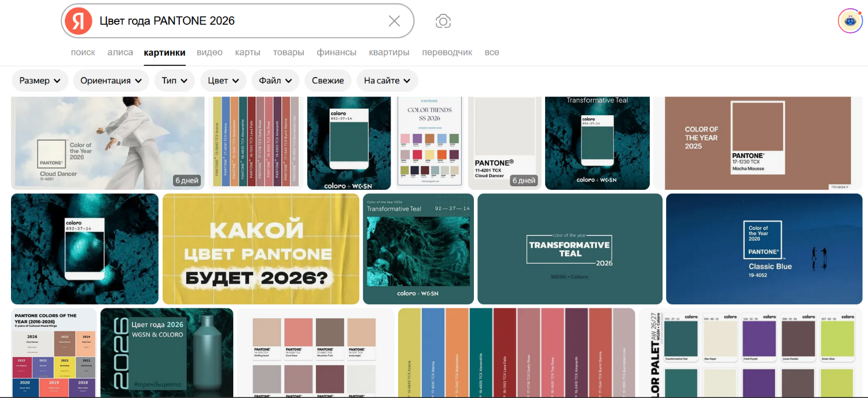Open the COLOR PALET AW 26/27 coloro swatches image
The image size is (868, 398).
click(751, 352)
